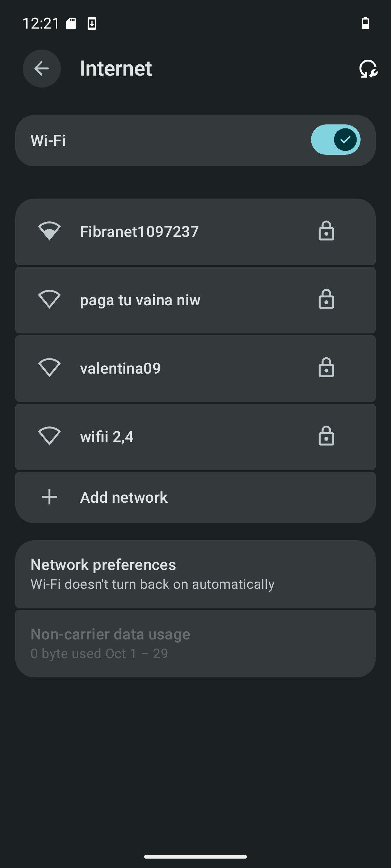
Task: Open Add network option
Action: tap(124, 497)
